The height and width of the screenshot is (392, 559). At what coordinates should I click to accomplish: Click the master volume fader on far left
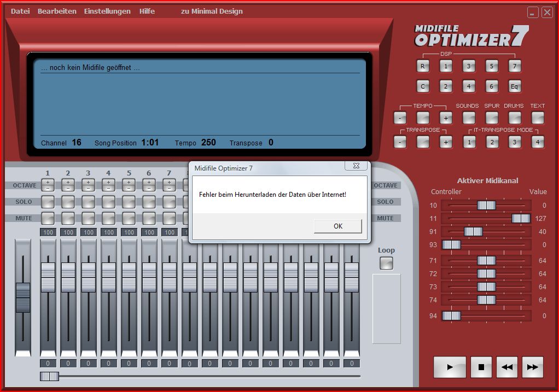(x=23, y=297)
